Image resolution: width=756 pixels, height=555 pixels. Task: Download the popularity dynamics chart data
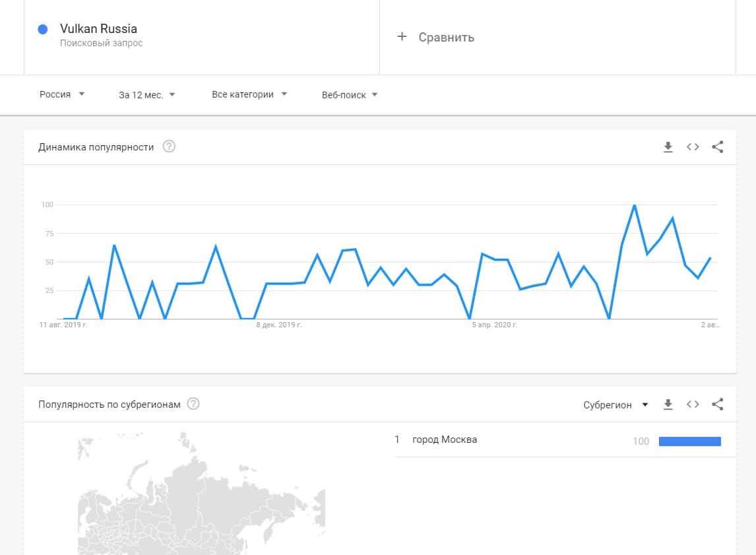pos(668,147)
